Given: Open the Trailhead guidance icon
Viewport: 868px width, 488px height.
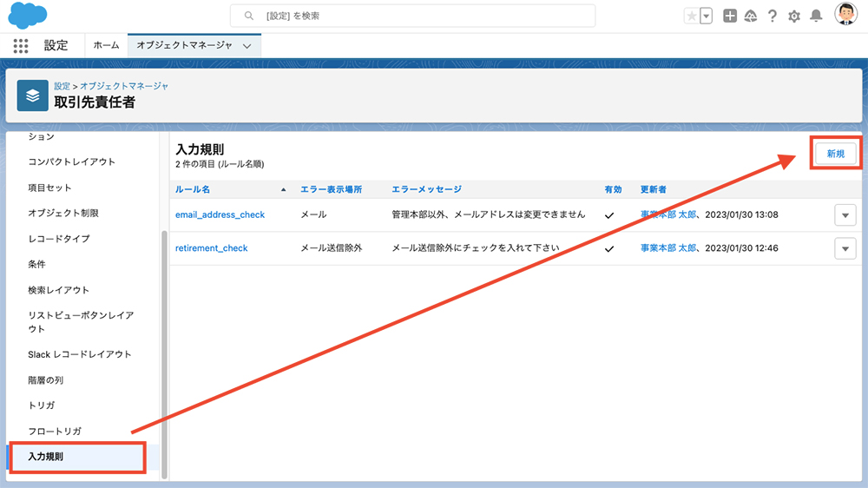Looking at the screenshot, I should tap(751, 16).
